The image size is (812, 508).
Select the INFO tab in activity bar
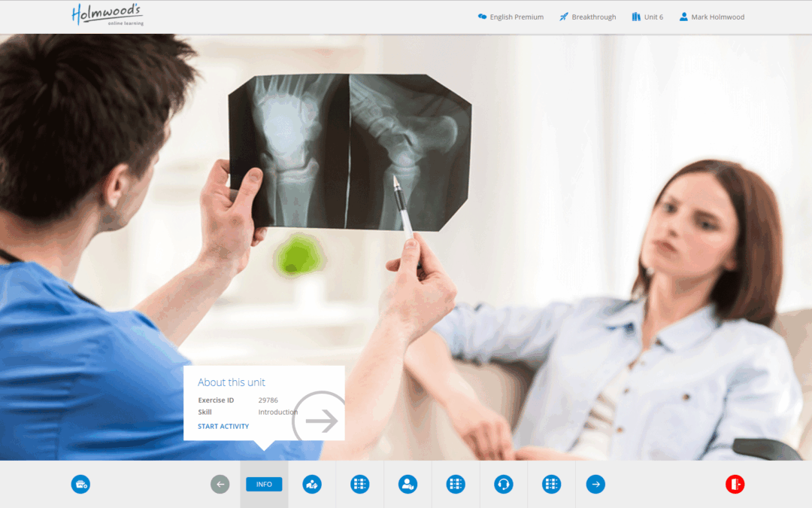[x=264, y=484]
